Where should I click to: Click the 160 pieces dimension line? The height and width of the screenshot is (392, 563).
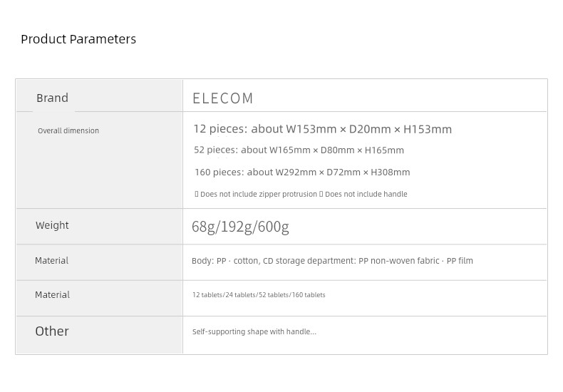pyautogui.click(x=302, y=172)
